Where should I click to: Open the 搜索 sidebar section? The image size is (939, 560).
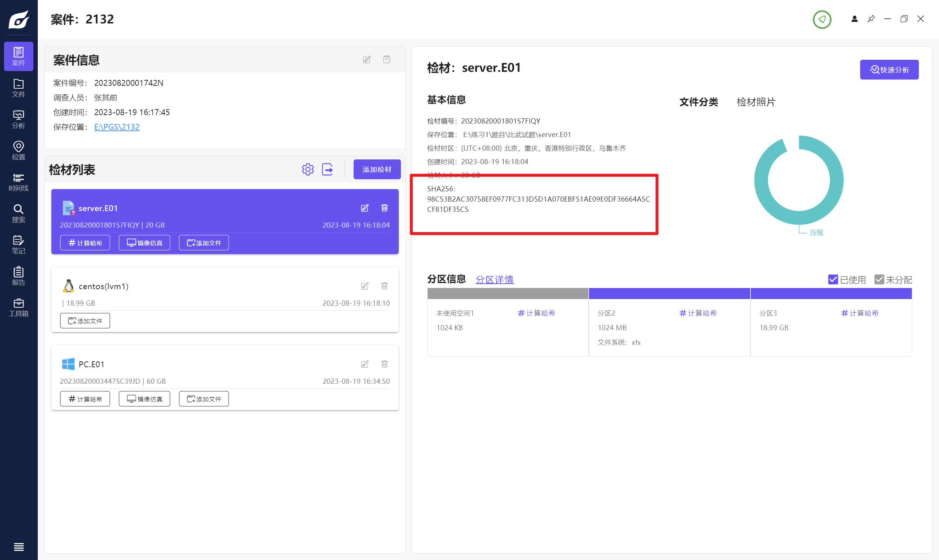click(x=18, y=213)
